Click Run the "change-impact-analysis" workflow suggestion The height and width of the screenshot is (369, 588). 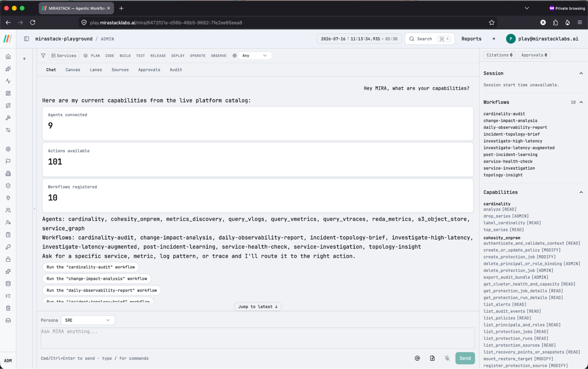pos(97,279)
